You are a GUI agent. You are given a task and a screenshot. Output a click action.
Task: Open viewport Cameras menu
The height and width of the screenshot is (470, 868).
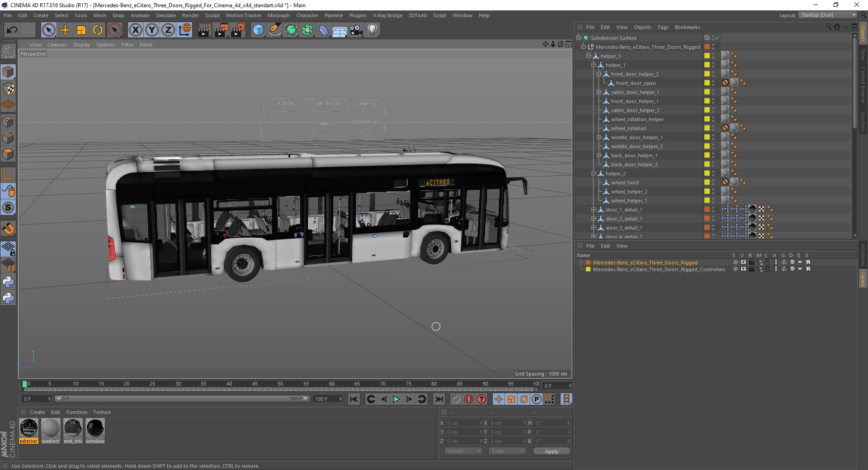click(x=57, y=45)
